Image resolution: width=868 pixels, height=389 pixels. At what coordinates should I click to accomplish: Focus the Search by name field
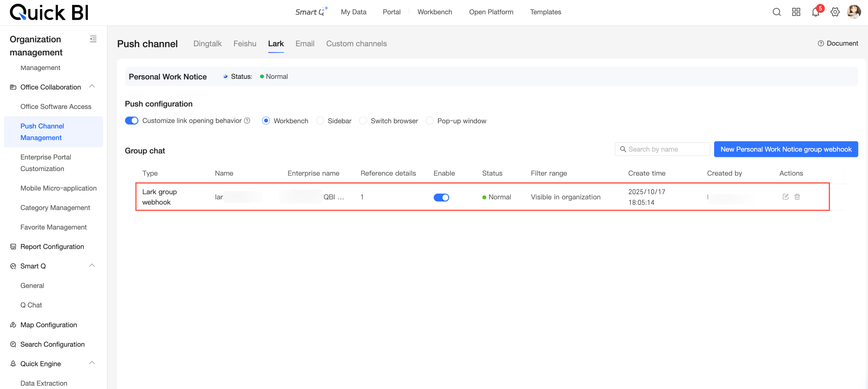662,149
